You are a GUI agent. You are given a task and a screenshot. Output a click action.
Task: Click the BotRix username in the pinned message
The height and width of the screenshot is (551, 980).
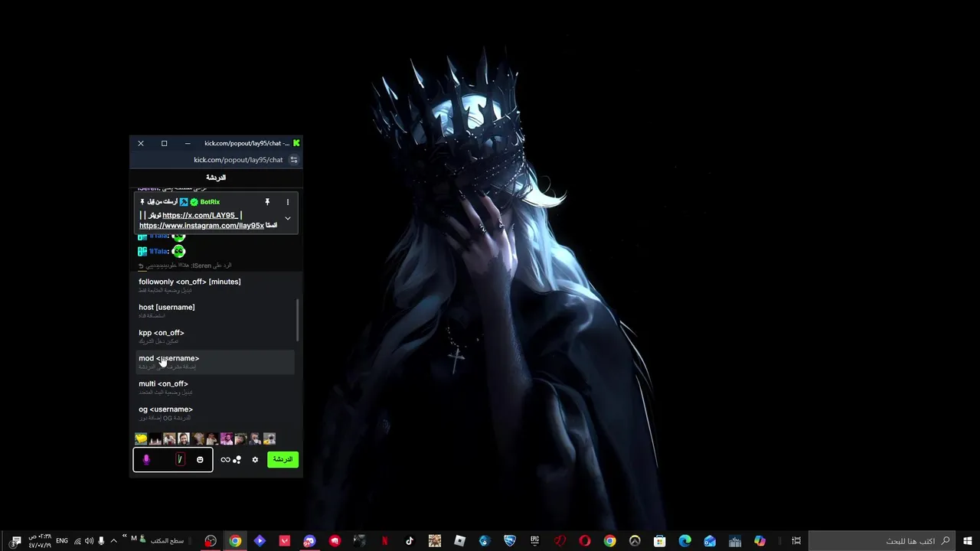[210, 202]
